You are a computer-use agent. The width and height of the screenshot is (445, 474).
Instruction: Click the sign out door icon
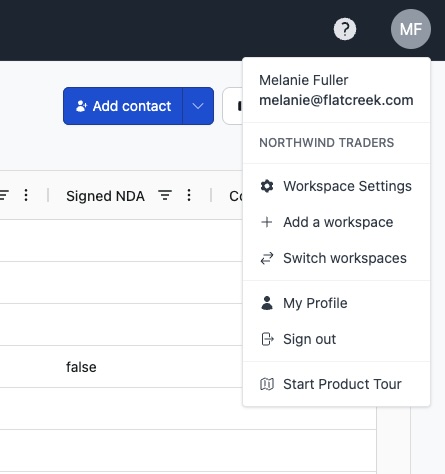click(267, 339)
